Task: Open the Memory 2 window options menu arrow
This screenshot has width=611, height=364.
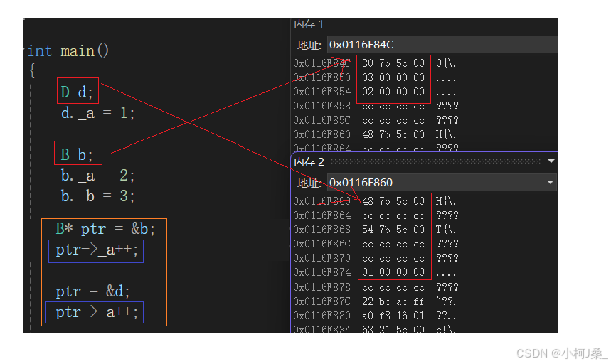Action: [551, 161]
